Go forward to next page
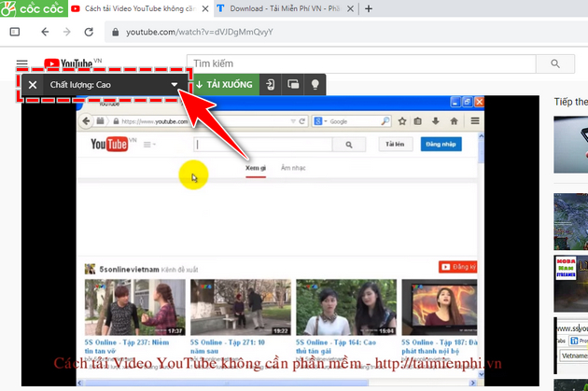Viewport: 588px width, 391px height. click(67, 32)
